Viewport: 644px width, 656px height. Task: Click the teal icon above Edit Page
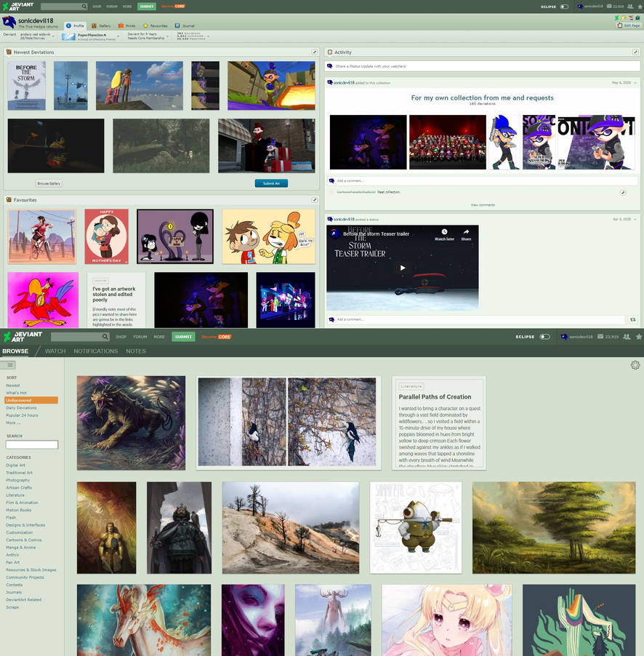(637, 17)
